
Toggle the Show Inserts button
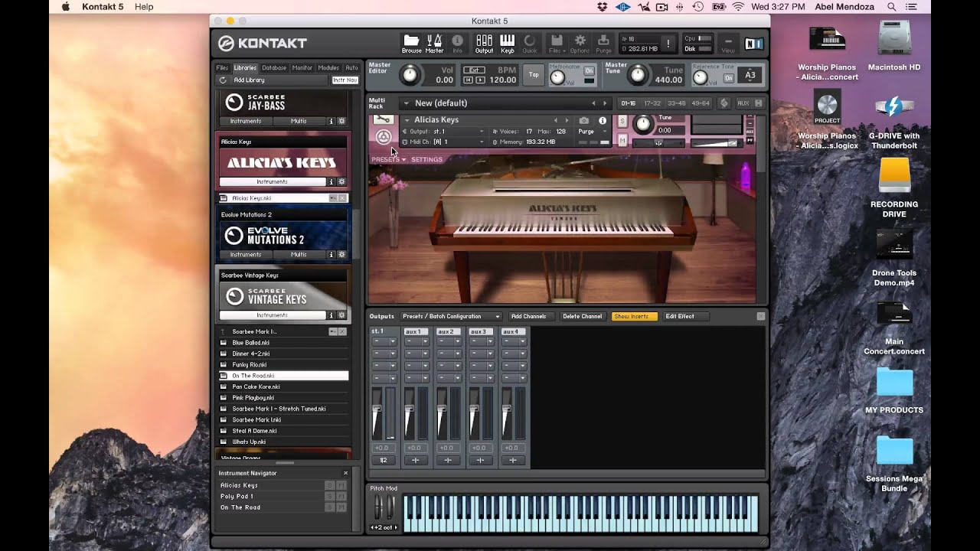(634, 316)
